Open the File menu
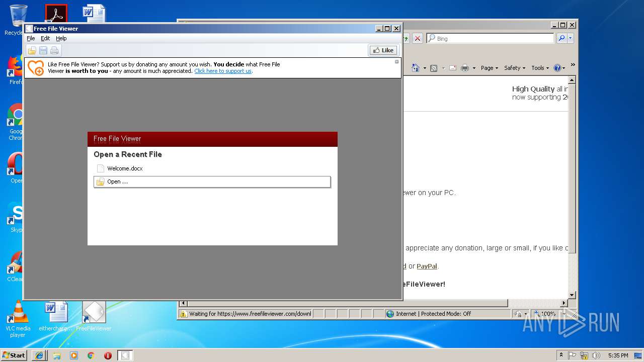Screen dimensions: 644x362 [x=31, y=38]
